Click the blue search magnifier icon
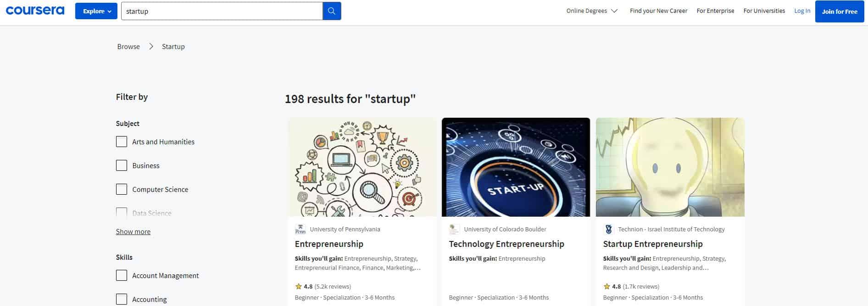The height and width of the screenshot is (306, 868). coord(332,11)
